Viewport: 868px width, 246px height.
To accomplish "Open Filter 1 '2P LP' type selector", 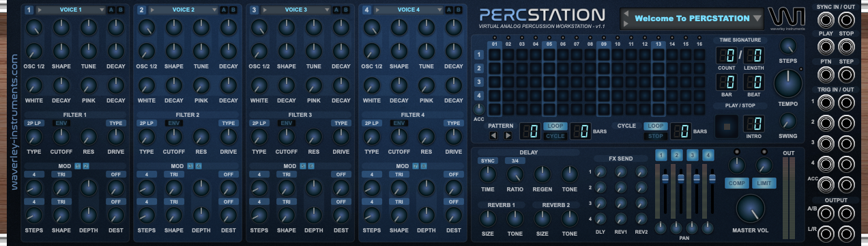I will (x=33, y=123).
